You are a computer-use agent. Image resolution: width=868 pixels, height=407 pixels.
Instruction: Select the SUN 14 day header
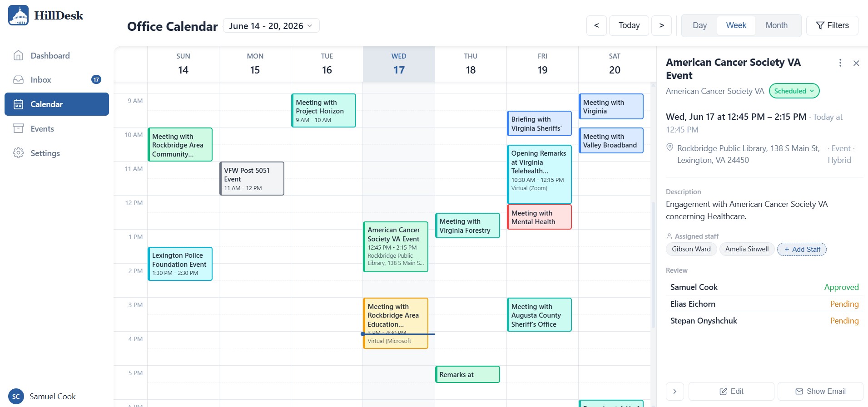pyautogui.click(x=183, y=64)
